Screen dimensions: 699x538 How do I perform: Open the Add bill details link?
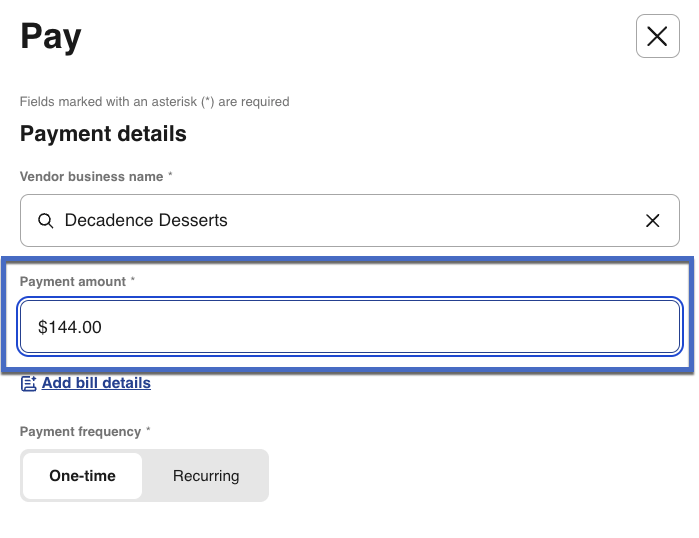click(x=96, y=383)
